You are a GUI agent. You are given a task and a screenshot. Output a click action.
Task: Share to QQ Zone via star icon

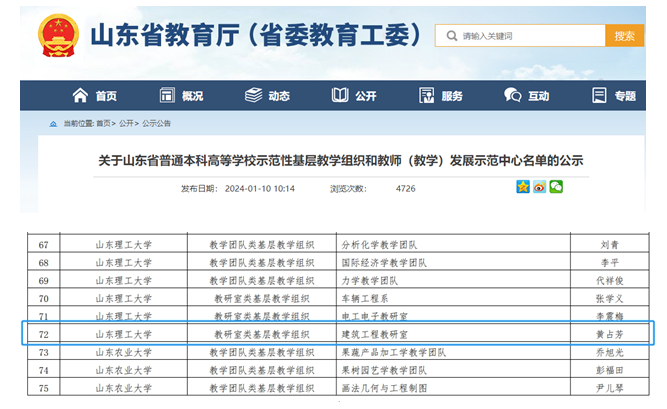[522, 187]
